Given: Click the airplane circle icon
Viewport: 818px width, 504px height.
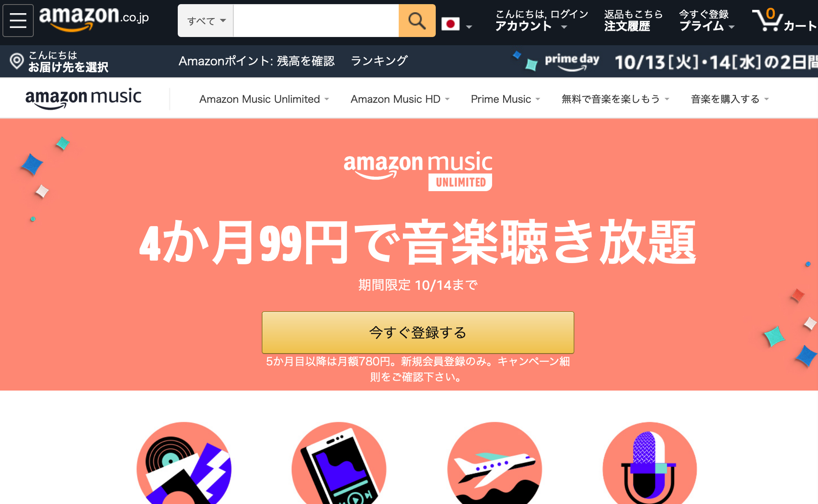Looking at the screenshot, I should (494, 463).
